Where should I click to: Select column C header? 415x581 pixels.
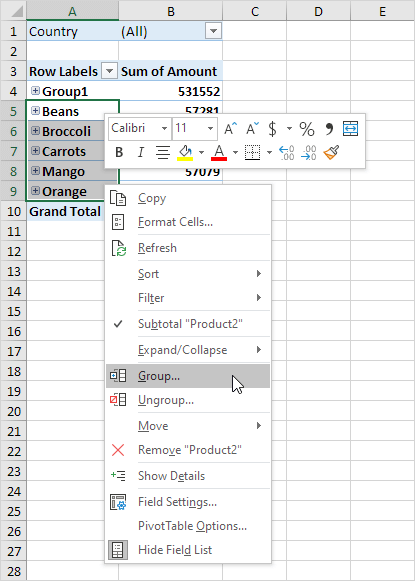coord(255,11)
